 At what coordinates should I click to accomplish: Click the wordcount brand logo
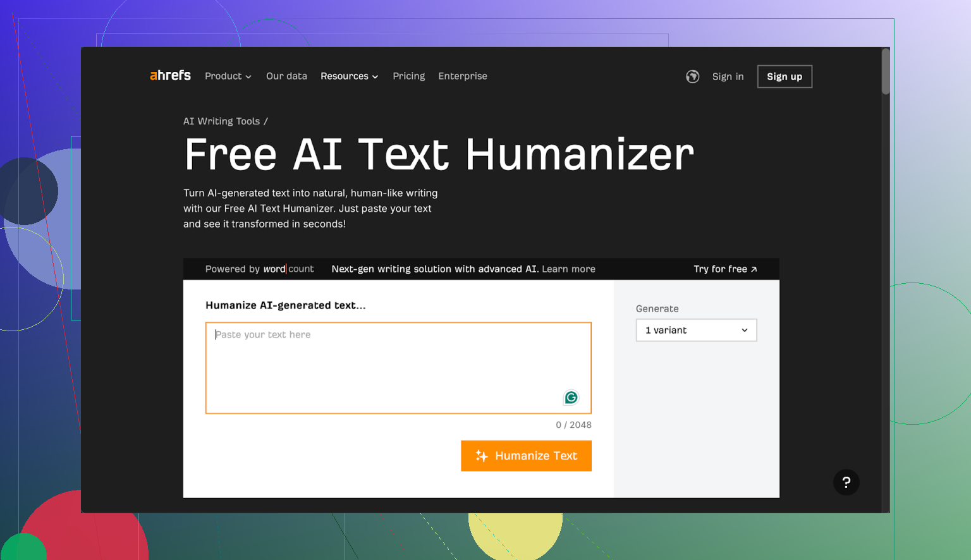point(288,269)
